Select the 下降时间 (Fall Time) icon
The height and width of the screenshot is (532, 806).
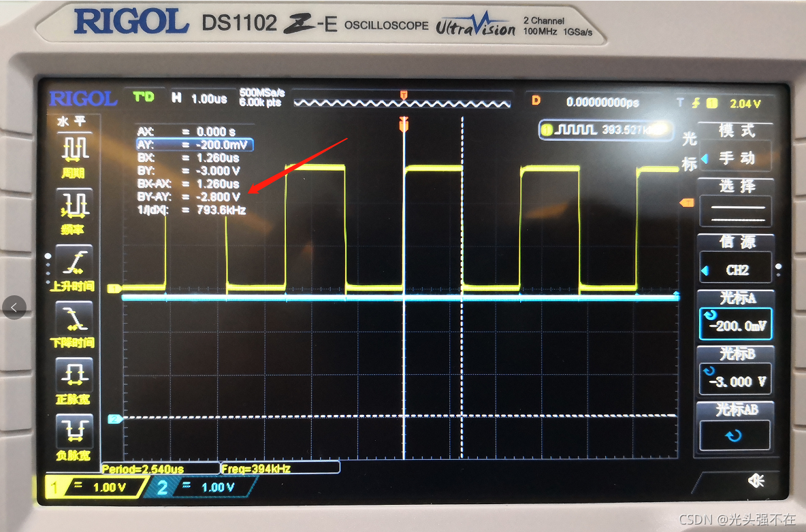[x=74, y=318]
